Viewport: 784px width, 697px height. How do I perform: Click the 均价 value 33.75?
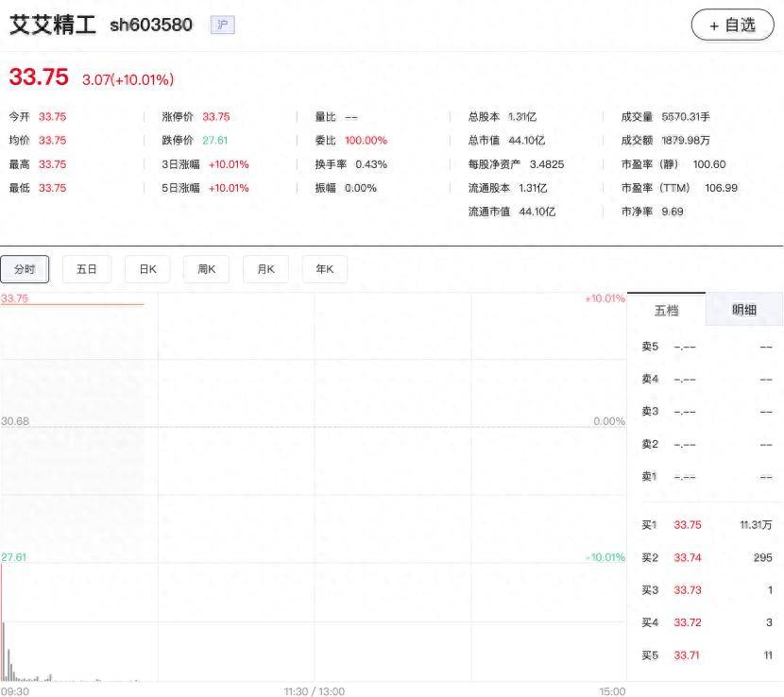tap(53, 140)
